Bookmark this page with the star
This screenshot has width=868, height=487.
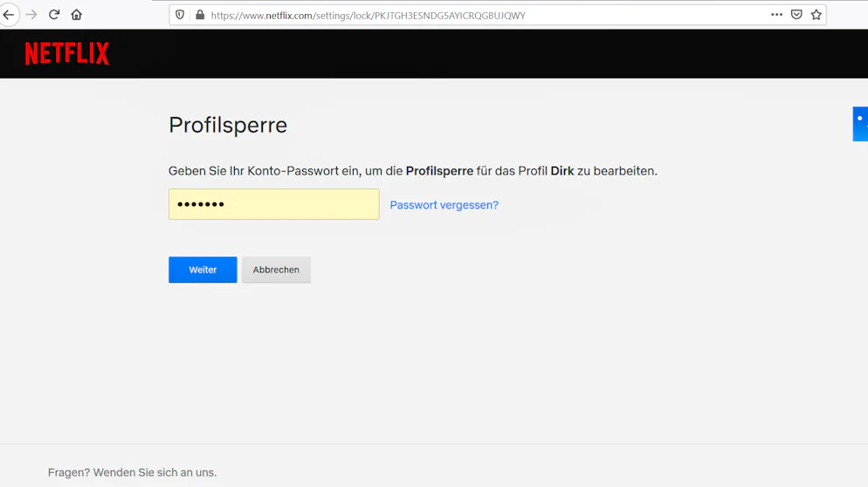pos(816,15)
